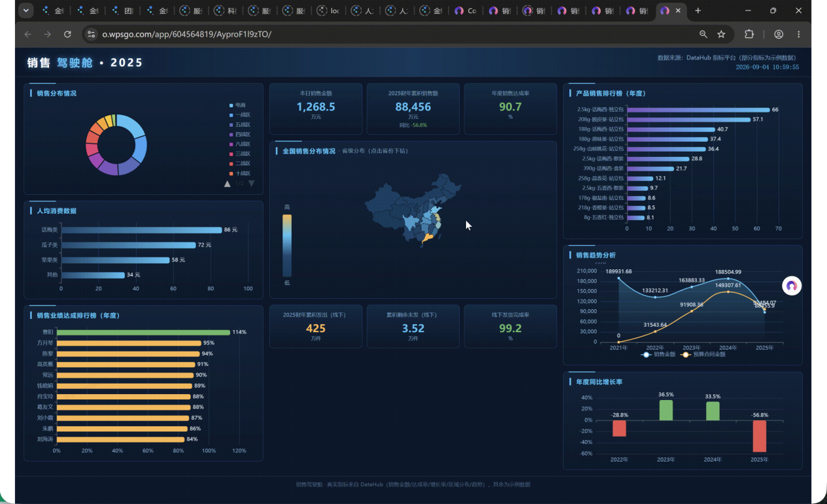
Task: Switch to the 'loc' browser tab
Action: coord(328,10)
